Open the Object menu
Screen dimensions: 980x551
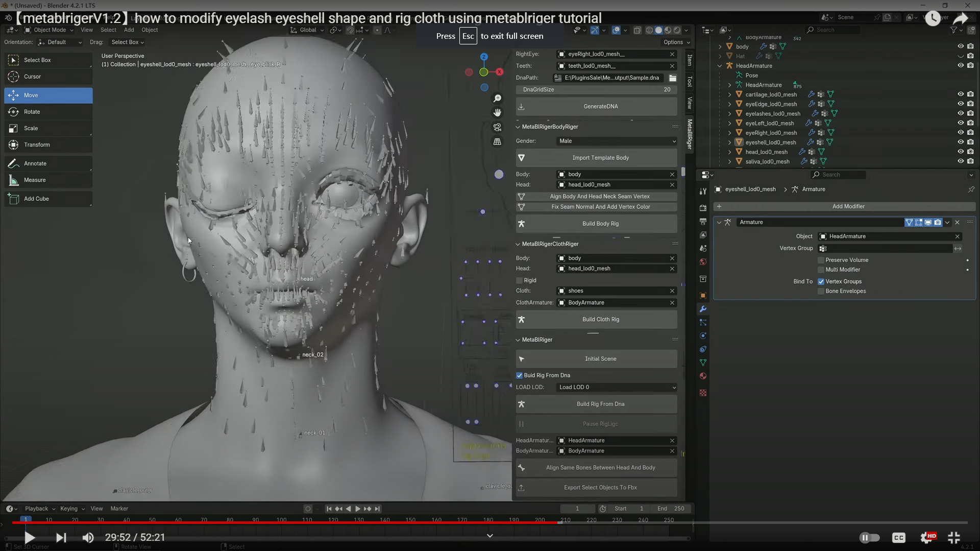pyautogui.click(x=150, y=30)
